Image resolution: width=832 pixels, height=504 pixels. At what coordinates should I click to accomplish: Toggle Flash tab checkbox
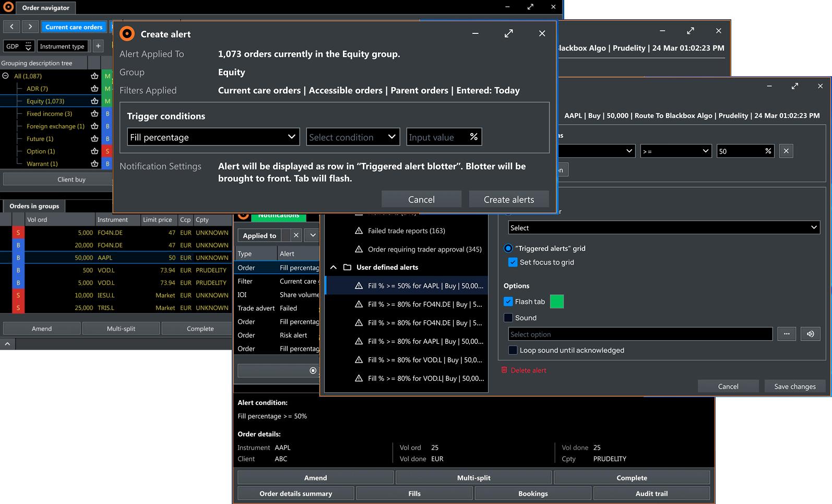point(508,302)
